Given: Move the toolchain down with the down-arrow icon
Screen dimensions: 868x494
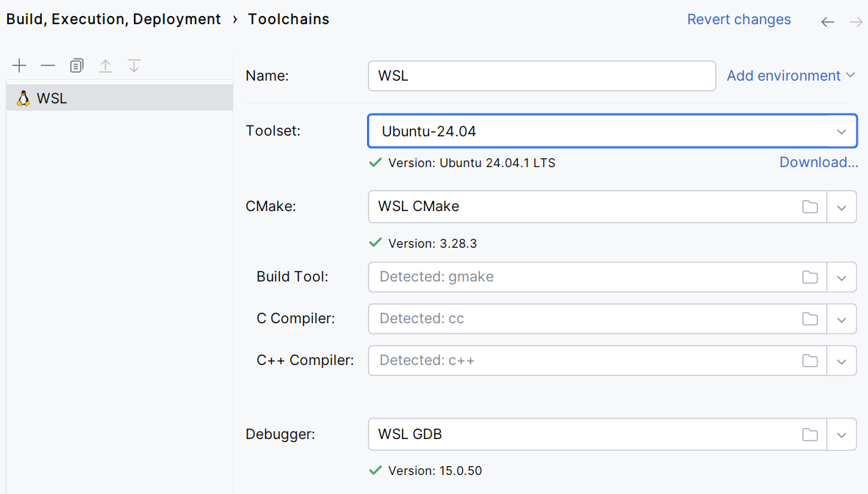Looking at the screenshot, I should point(134,65).
